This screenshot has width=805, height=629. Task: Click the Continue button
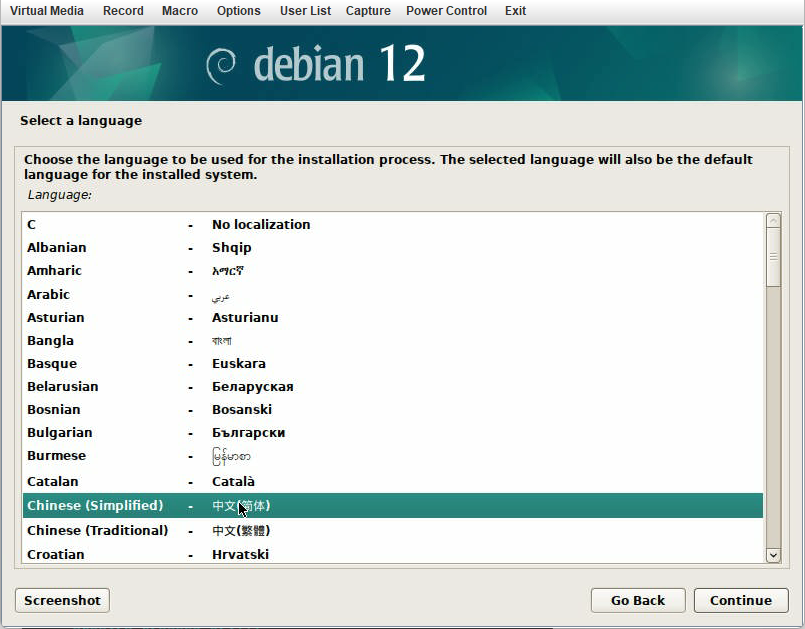tap(741, 600)
